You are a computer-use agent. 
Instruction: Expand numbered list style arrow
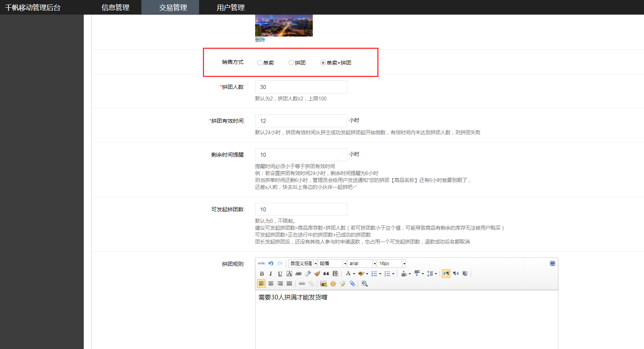[380, 274]
